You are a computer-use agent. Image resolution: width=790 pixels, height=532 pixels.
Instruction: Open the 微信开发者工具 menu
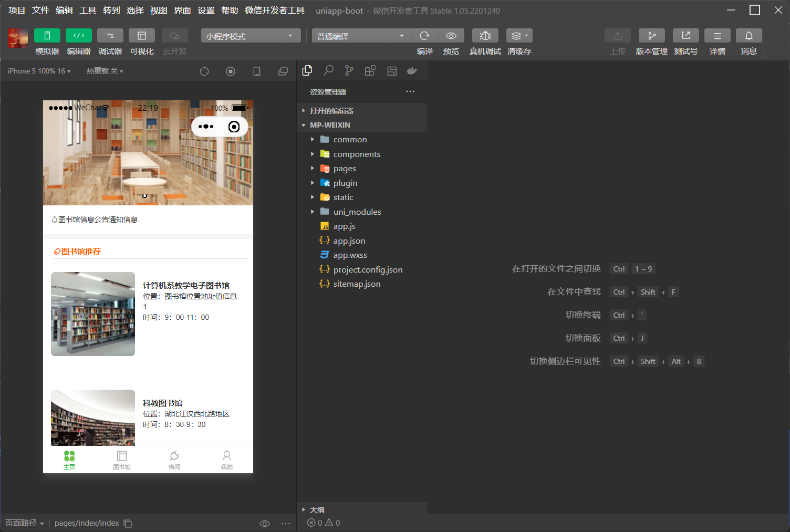coord(275,11)
